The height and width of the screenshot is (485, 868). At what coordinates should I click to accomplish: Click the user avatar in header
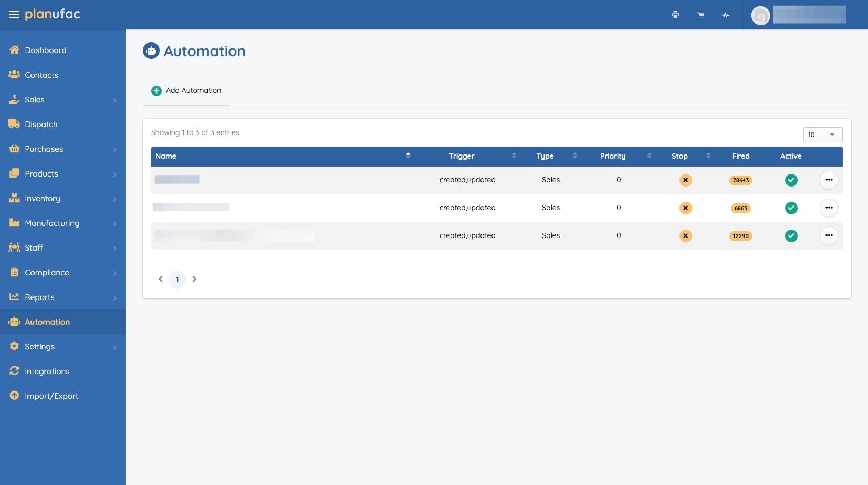760,16
